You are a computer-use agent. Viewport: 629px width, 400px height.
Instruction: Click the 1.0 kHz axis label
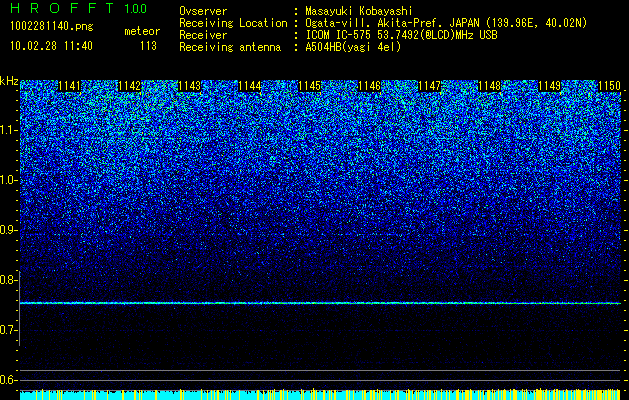point(7,180)
